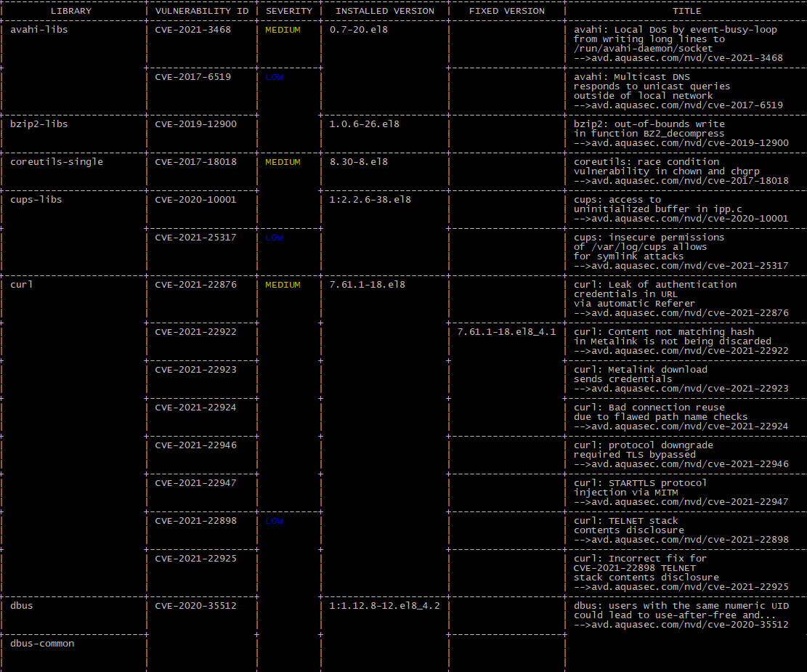Click MEDIUM severity for coreutils-single
Viewport: 807px width, 672px height.
tap(283, 162)
